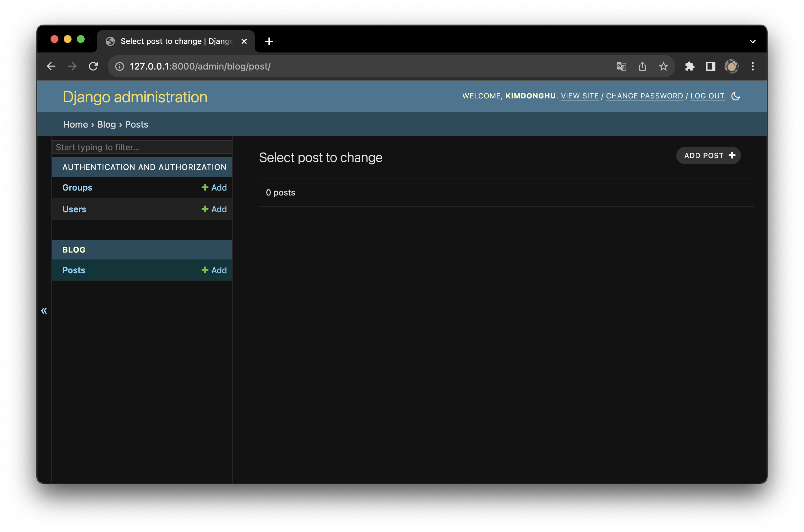
Task: Open the VIEW SITE link
Action: [x=580, y=96]
